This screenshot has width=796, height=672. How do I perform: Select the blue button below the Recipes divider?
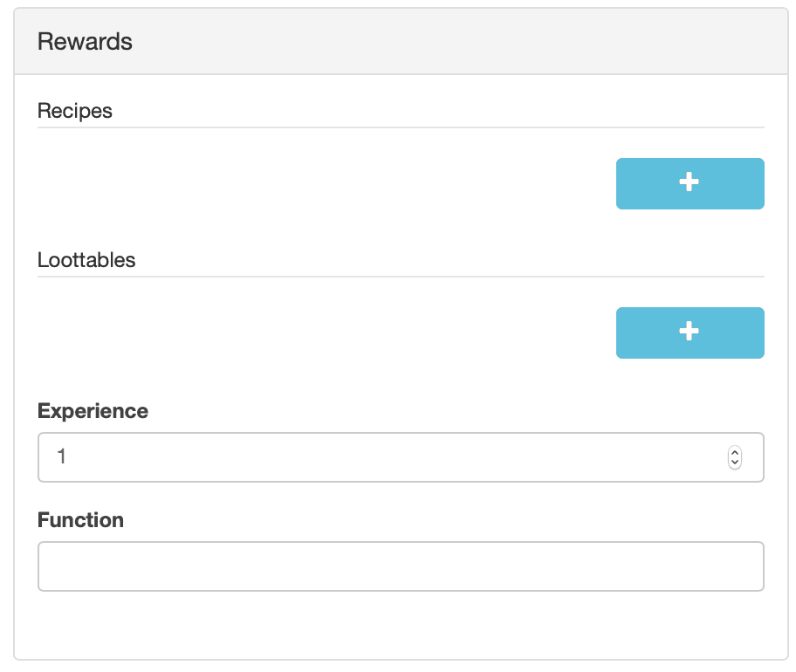690,183
